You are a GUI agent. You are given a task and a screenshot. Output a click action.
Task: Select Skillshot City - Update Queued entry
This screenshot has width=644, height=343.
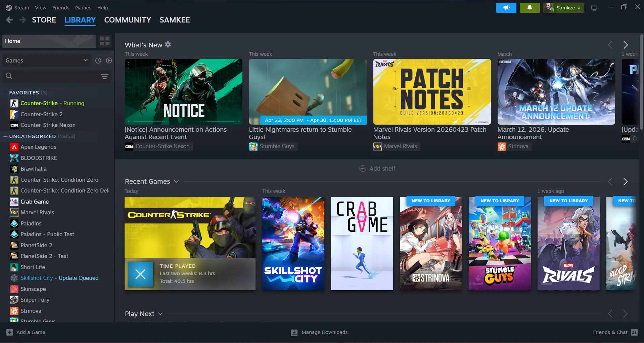tap(59, 278)
